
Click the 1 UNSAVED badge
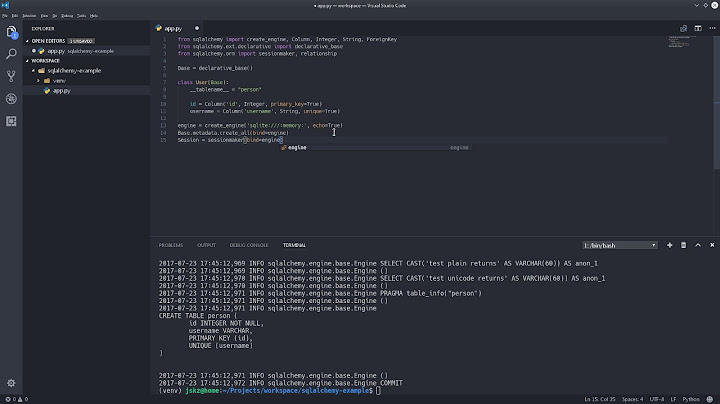coord(81,41)
